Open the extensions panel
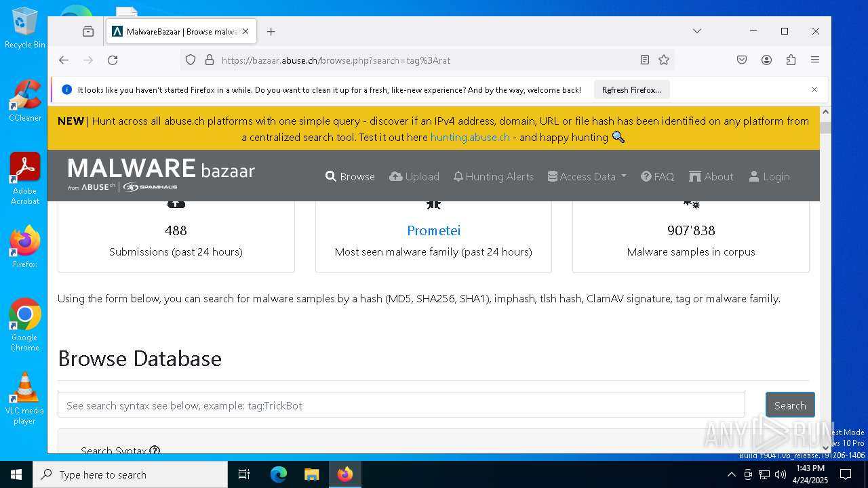 tap(791, 60)
